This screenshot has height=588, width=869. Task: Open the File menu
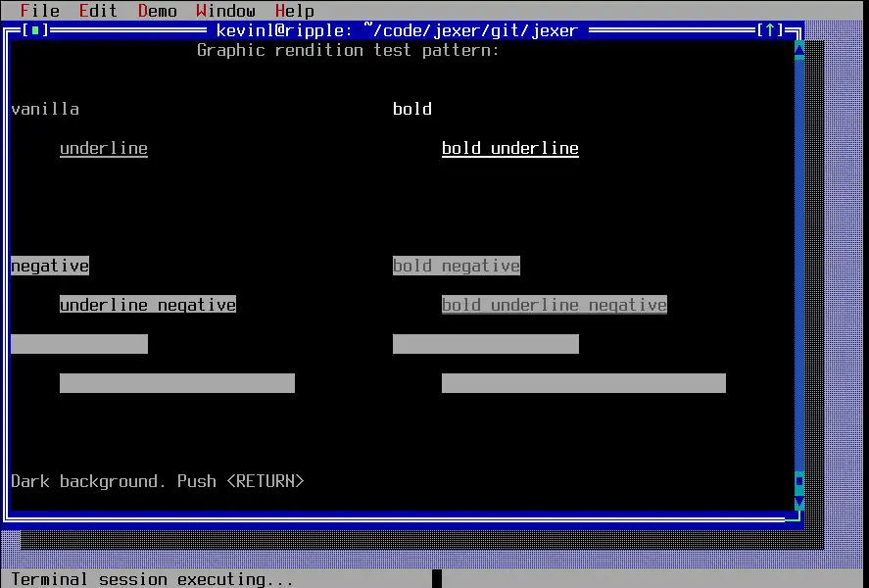point(40,11)
